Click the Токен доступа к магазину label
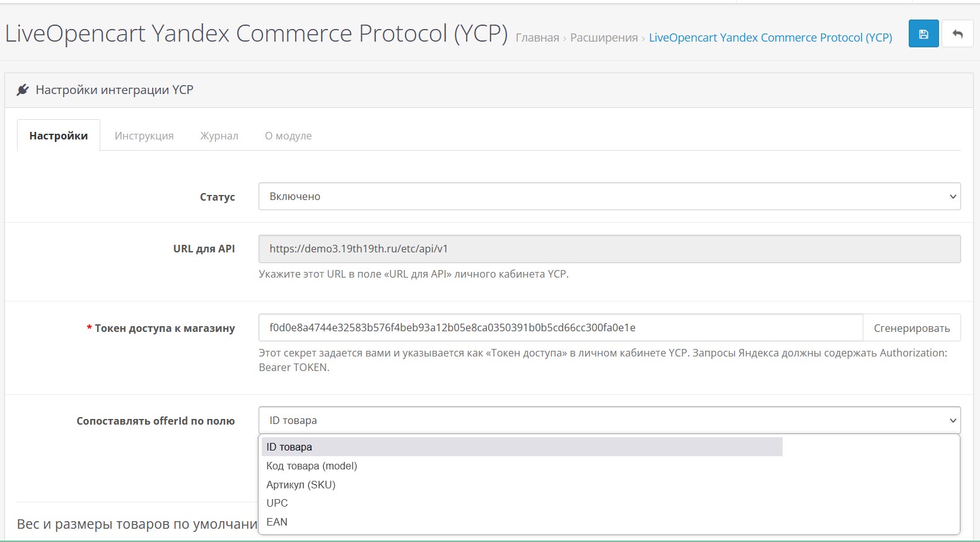The width and height of the screenshot is (980, 542). [161, 328]
